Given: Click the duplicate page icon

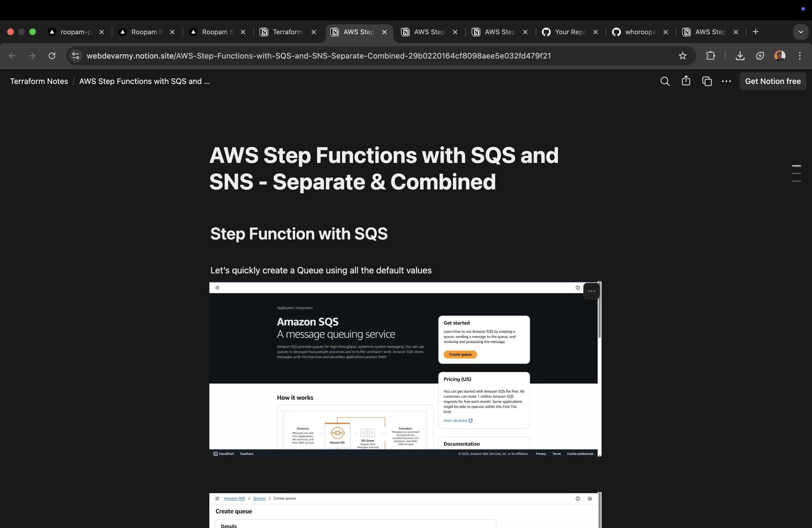Looking at the screenshot, I should click(x=707, y=81).
